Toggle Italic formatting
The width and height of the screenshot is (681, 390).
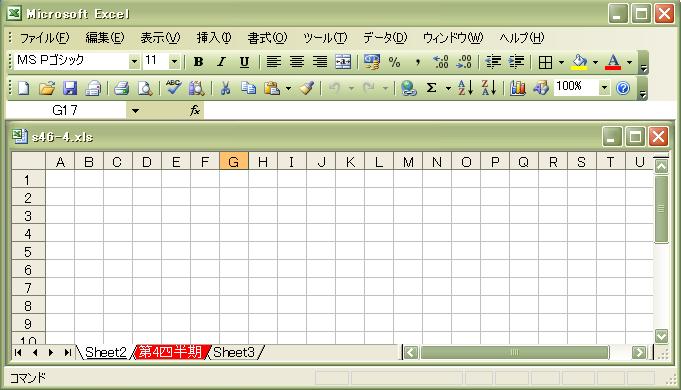coord(221,62)
